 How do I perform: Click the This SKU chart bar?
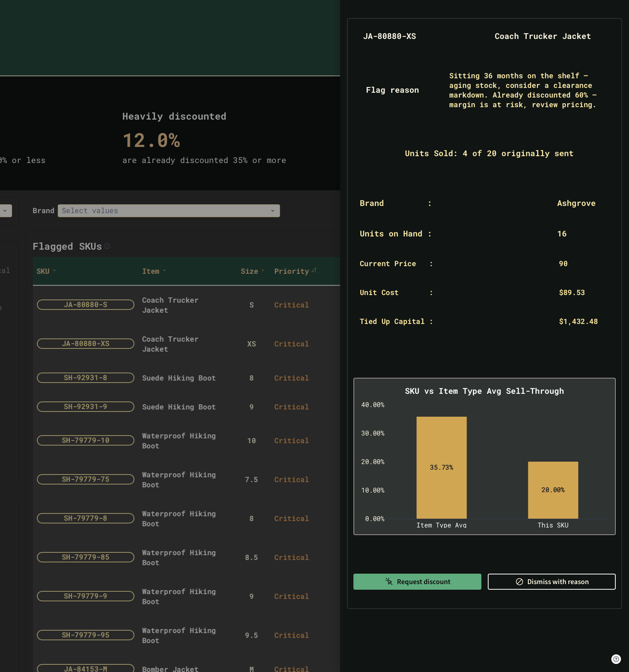click(553, 490)
